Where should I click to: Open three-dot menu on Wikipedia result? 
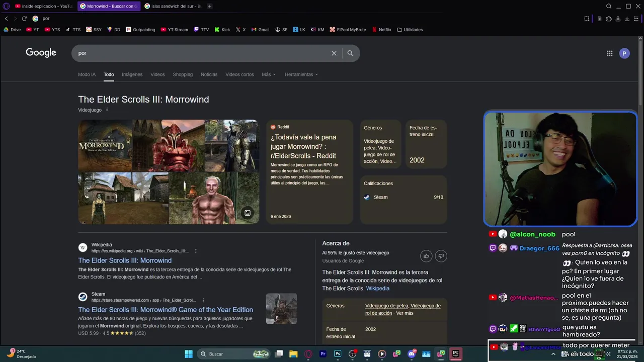tap(196, 251)
